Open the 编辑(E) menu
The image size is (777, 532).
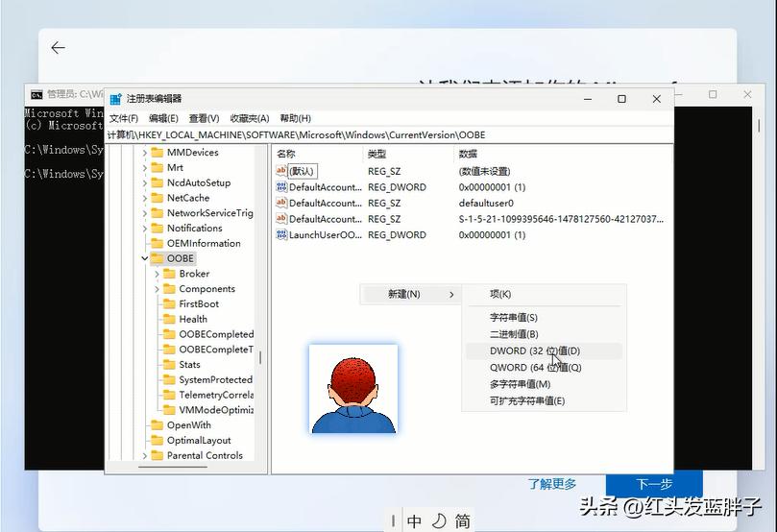point(163,118)
